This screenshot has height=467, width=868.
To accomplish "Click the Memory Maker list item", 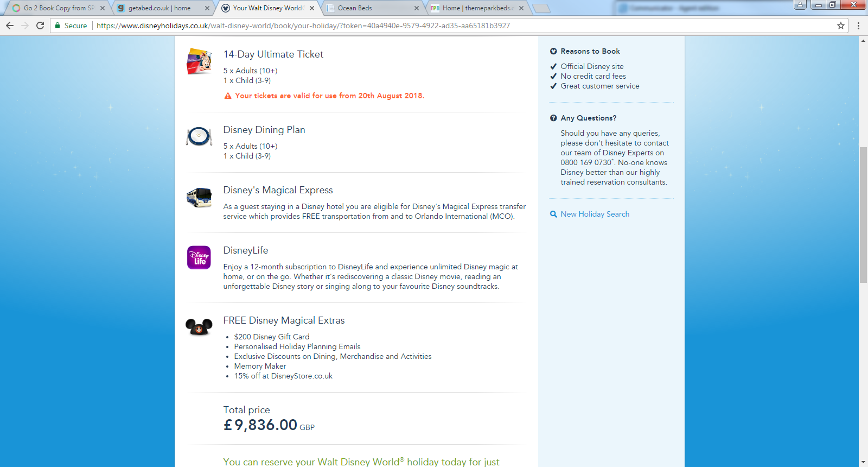I will point(260,366).
